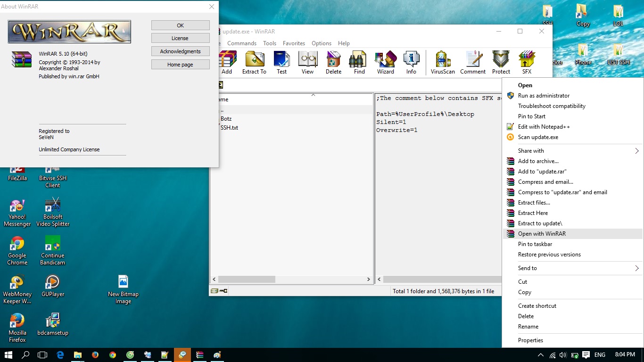The width and height of the screenshot is (644, 362).
Task: Choose Extract Here from context menu
Action: pyautogui.click(x=533, y=213)
